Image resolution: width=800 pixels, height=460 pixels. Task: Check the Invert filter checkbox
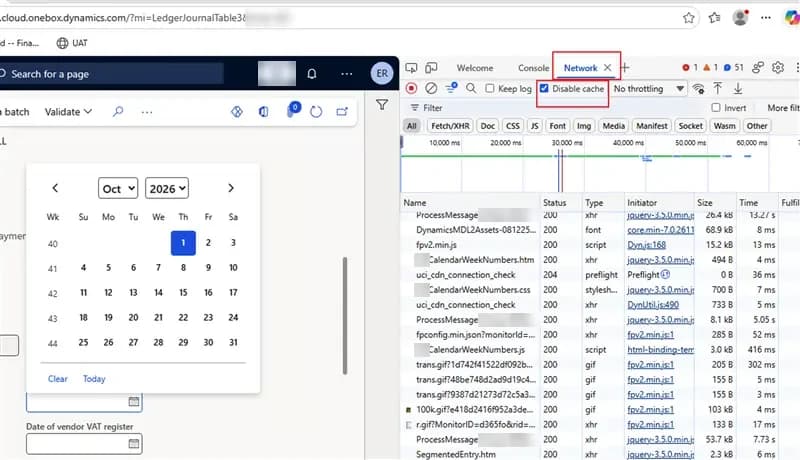(716, 108)
